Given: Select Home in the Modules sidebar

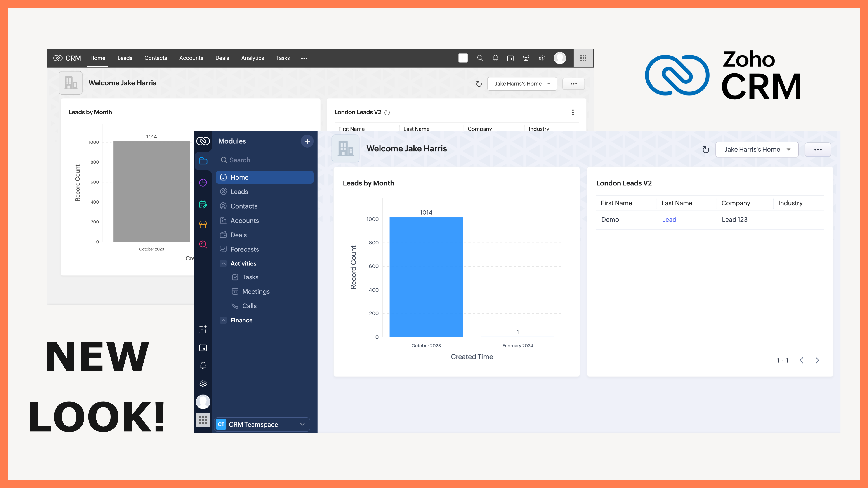Looking at the screenshot, I should click(x=264, y=177).
